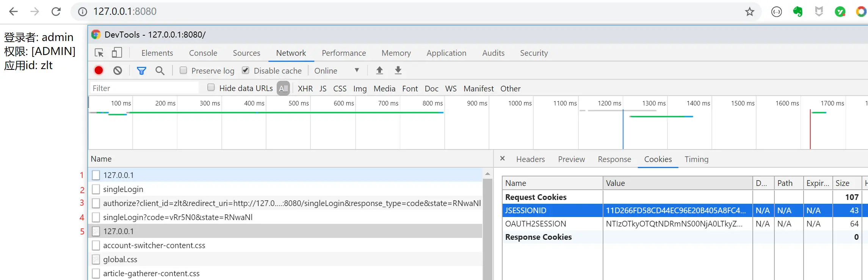Filter requests by CSS
This screenshot has width=868, height=280.
(x=340, y=88)
